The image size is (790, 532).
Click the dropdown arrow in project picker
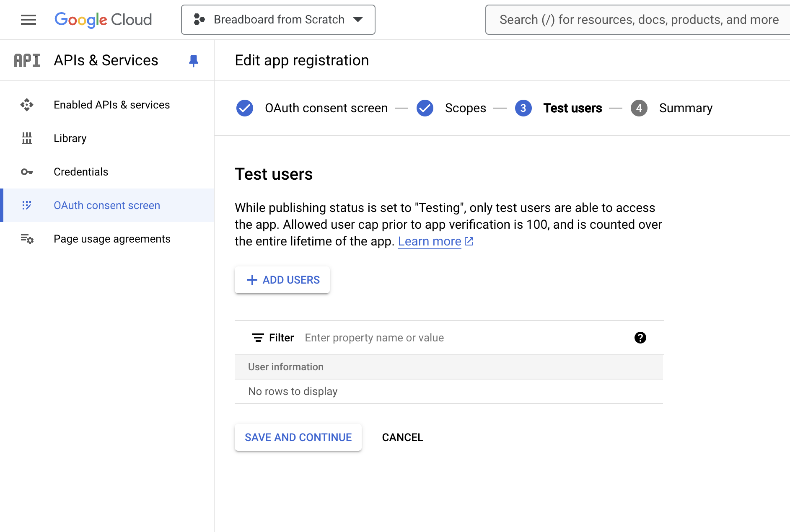click(358, 20)
